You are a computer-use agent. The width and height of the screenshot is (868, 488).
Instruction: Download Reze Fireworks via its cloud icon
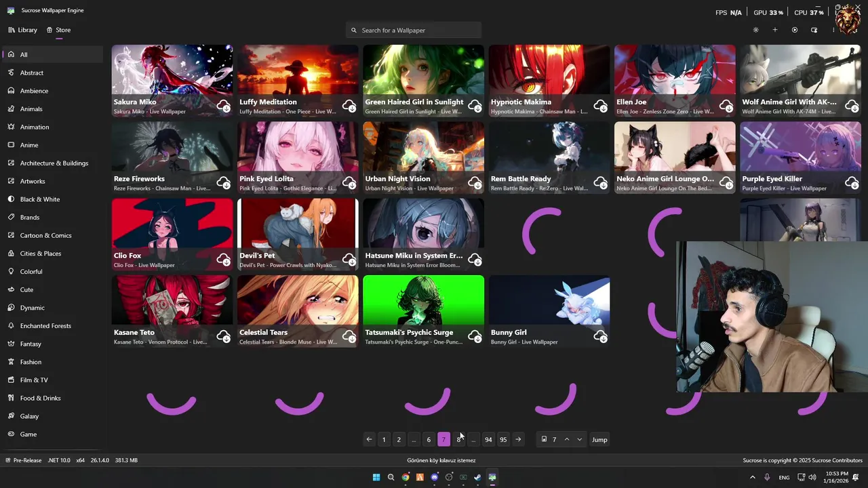click(x=223, y=182)
